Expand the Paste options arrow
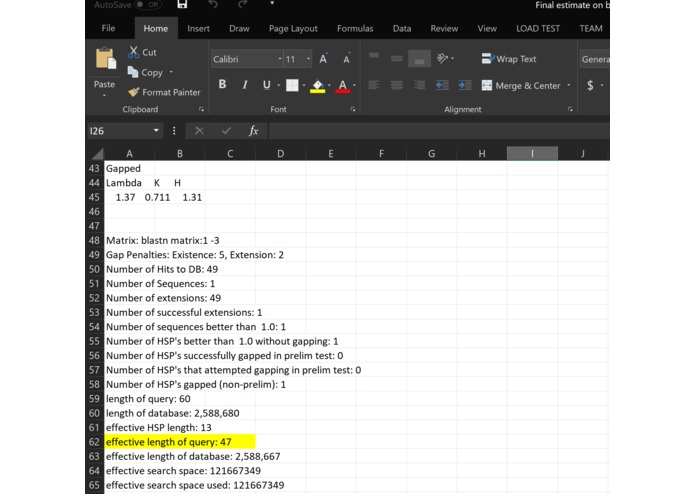Image resolution: width=695 pixels, height=494 pixels. [x=105, y=95]
